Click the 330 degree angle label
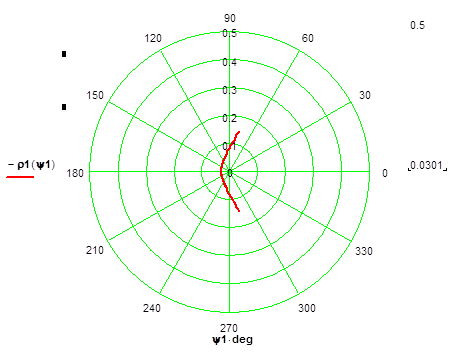The image size is (454, 362). click(364, 251)
